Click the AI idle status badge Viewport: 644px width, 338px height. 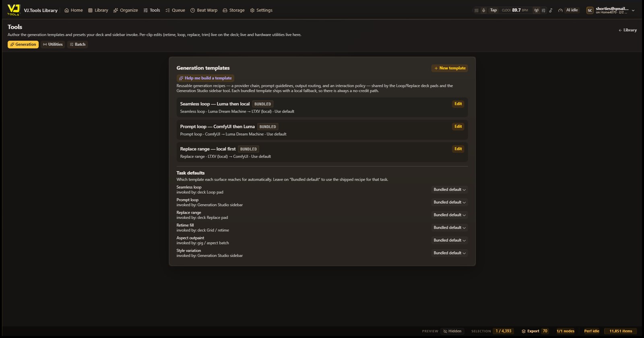[x=572, y=10]
